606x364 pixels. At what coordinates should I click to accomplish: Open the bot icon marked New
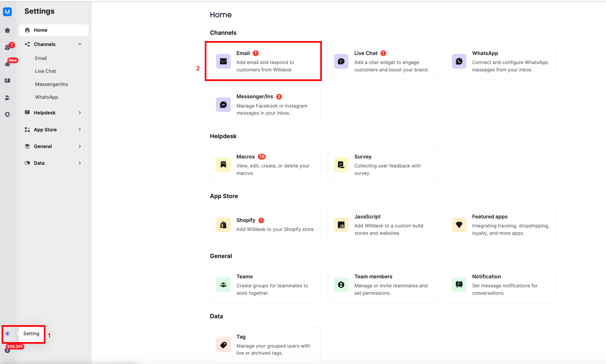pyautogui.click(x=7, y=64)
